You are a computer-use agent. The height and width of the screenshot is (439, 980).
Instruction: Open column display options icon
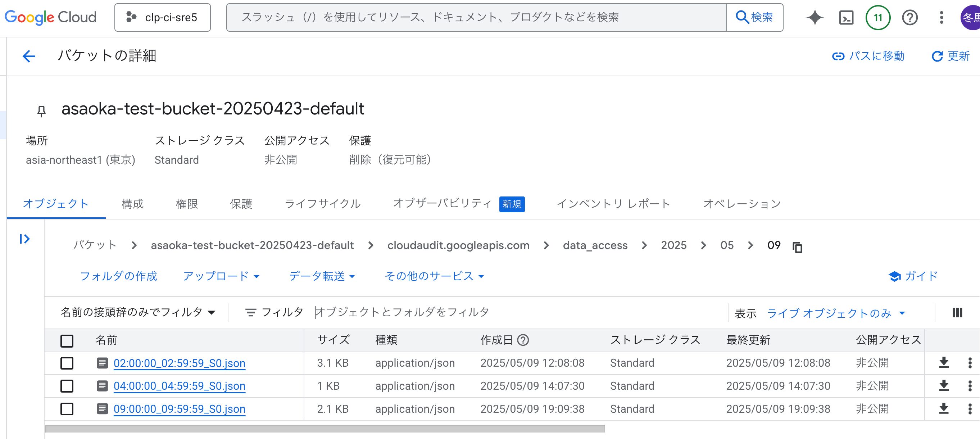[957, 312]
